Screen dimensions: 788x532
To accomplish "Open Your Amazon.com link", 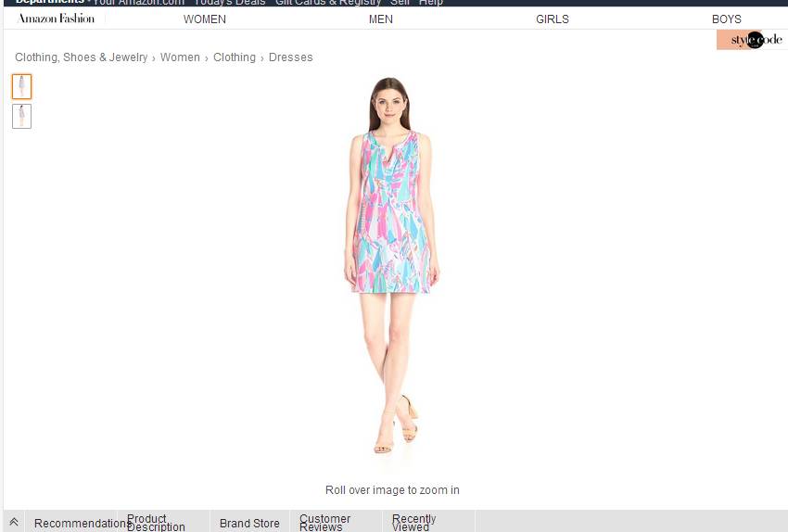I will point(139,3).
